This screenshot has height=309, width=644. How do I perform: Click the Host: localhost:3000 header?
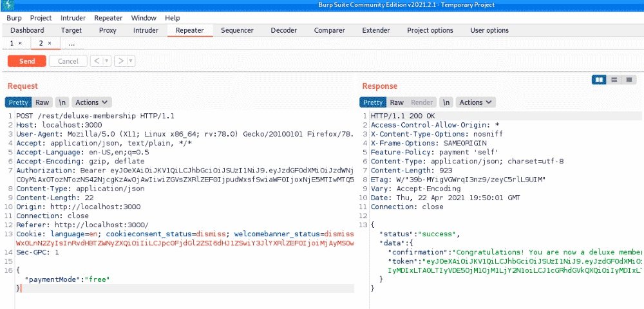coord(59,125)
